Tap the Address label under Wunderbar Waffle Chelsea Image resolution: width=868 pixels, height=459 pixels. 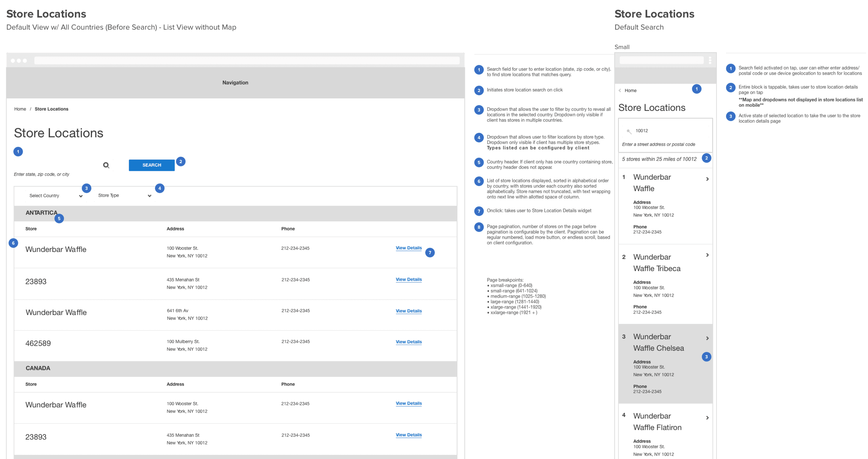642,362
